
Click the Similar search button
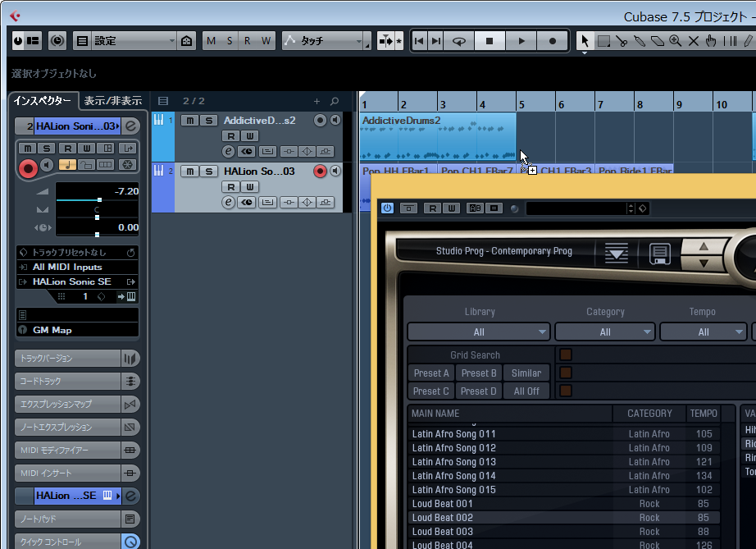pyautogui.click(x=526, y=373)
